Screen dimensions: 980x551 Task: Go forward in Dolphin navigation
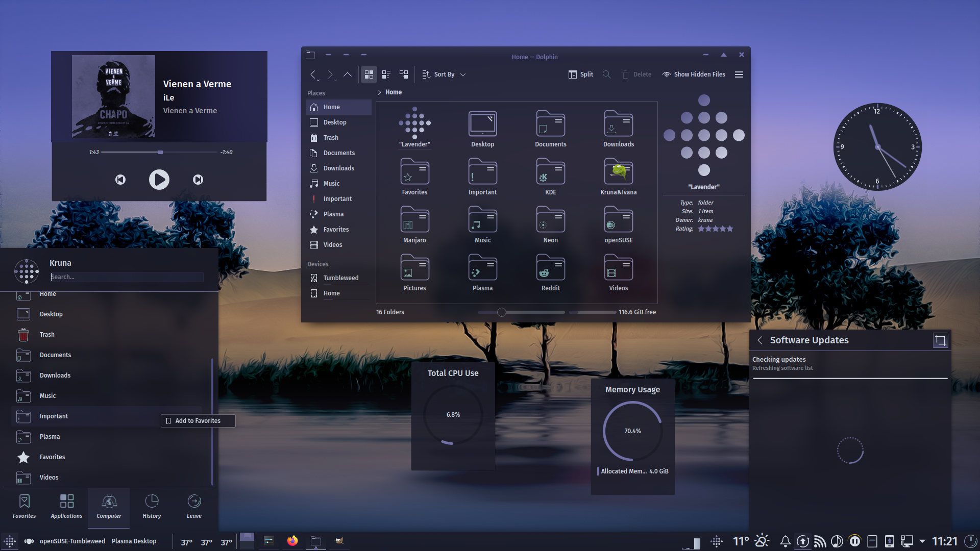(x=330, y=74)
